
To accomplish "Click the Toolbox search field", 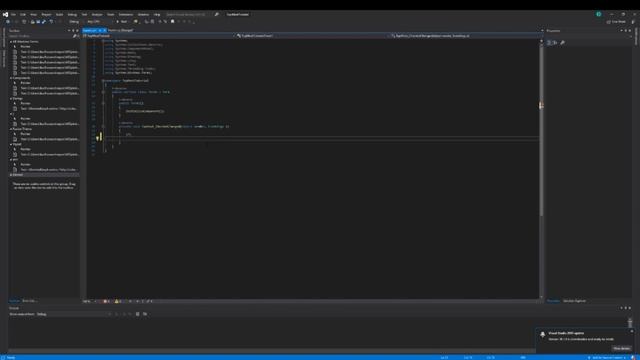I will tap(41, 36).
